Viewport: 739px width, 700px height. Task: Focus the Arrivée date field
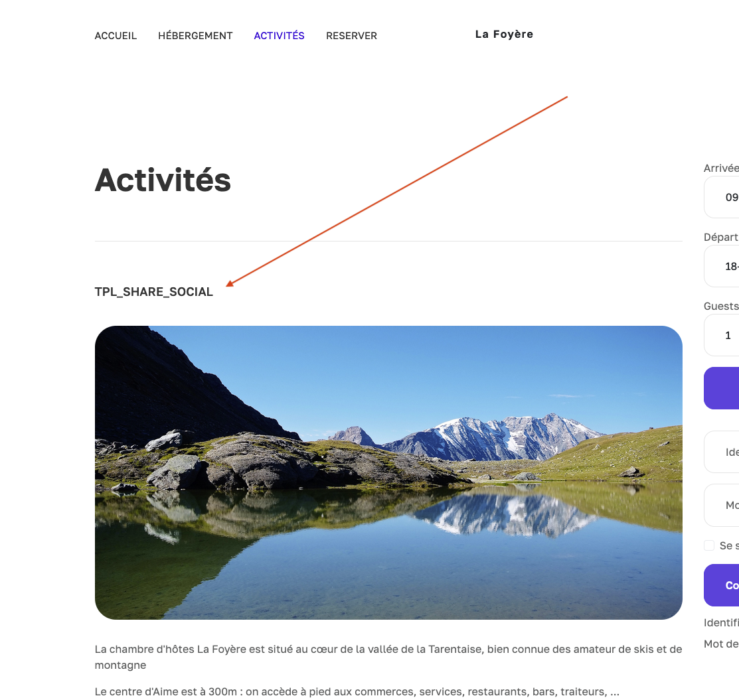point(722,197)
